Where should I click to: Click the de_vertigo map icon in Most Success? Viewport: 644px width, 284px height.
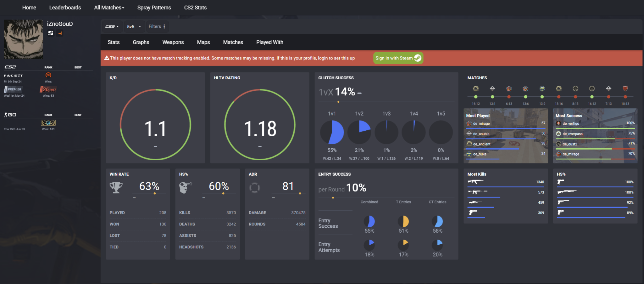[x=558, y=123]
